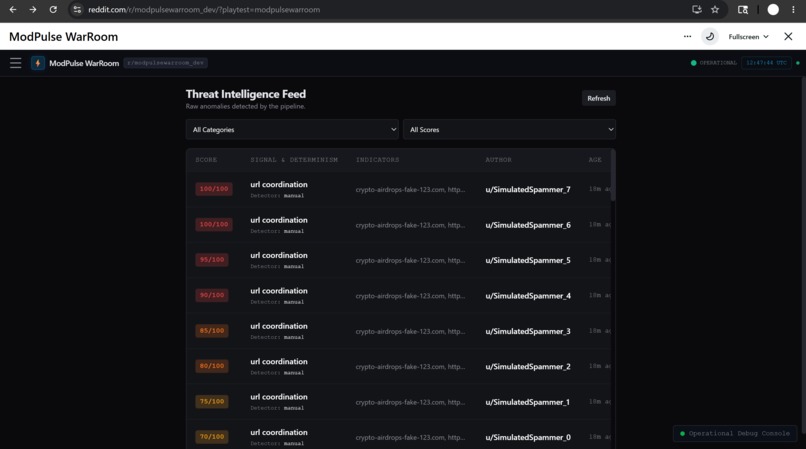Select author u/SimulatedSpammer_3
The width and height of the screenshot is (806, 449).
(528, 331)
